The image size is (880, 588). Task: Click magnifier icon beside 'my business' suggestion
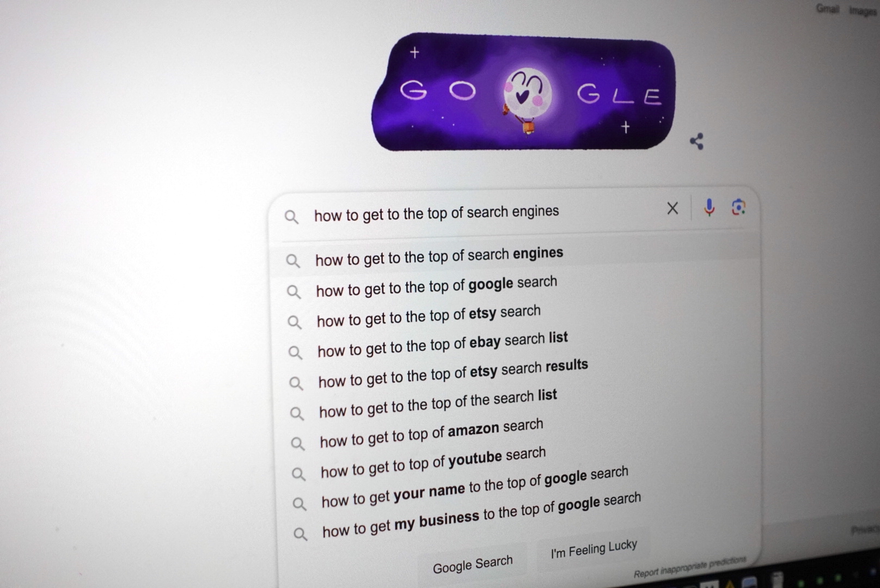point(300,534)
